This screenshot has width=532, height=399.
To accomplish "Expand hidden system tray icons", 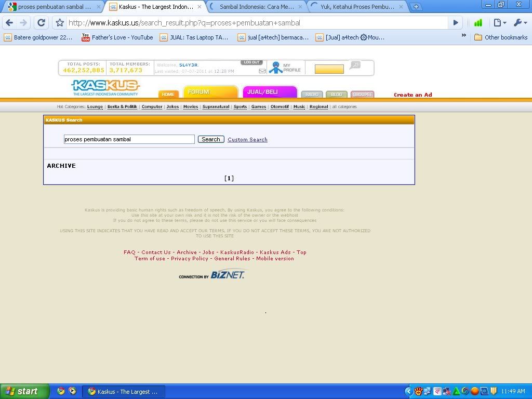I will pos(408,391).
